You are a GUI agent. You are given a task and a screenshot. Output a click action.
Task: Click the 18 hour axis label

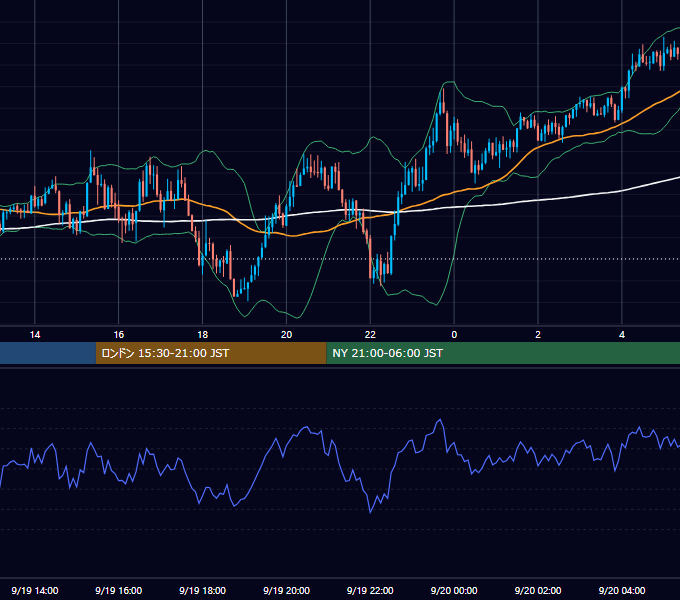203,335
